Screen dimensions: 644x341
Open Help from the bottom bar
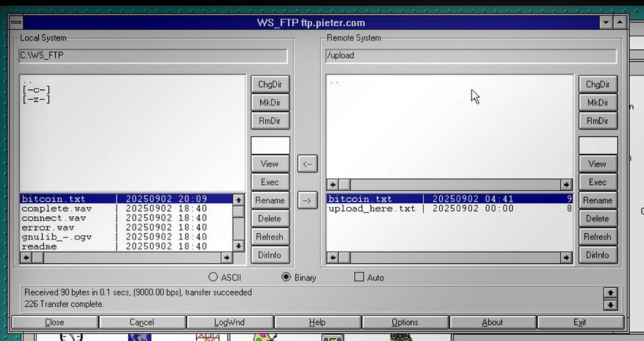pyautogui.click(x=317, y=322)
